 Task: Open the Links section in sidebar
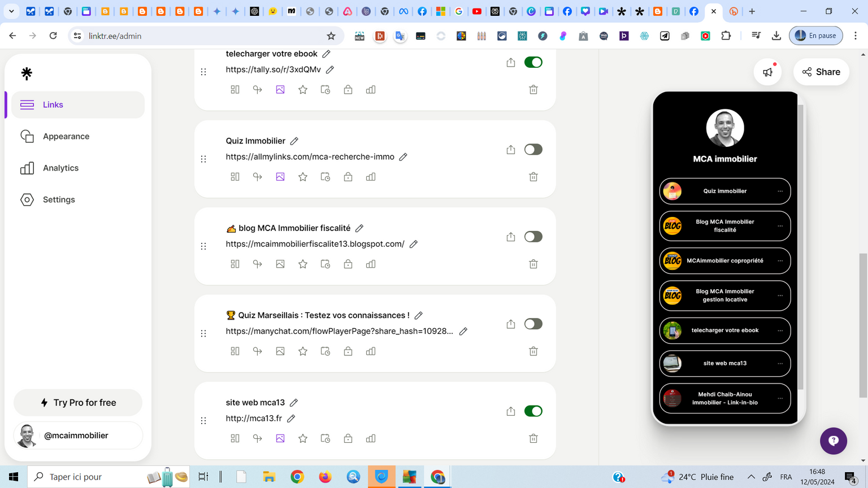click(x=77, y=104)
